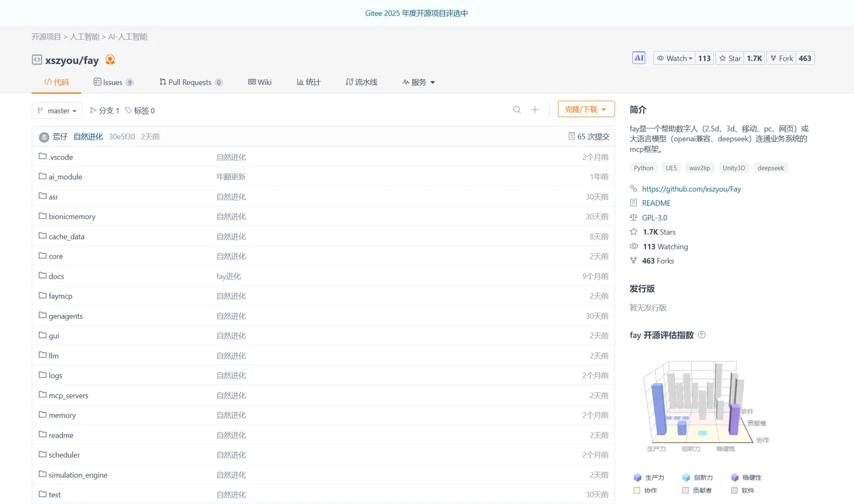Click the search icon in repository toolbar
The image size is (854, 504).
tap(517, 110)
